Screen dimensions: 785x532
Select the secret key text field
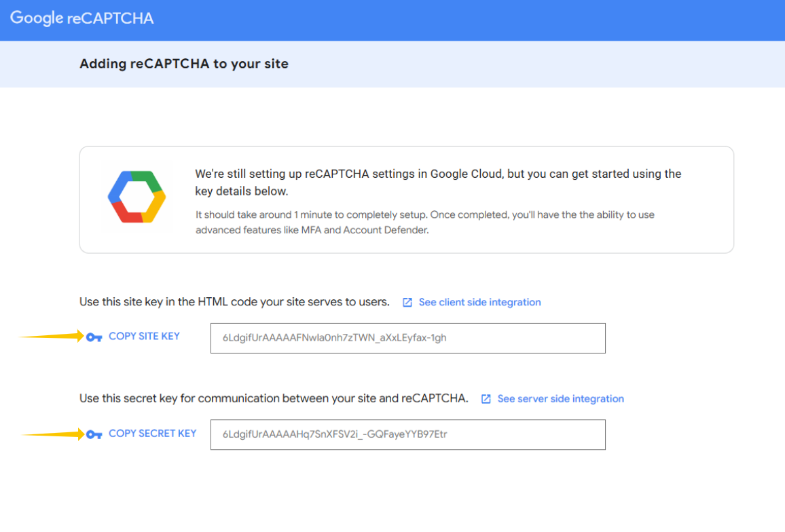pos(408,435)
